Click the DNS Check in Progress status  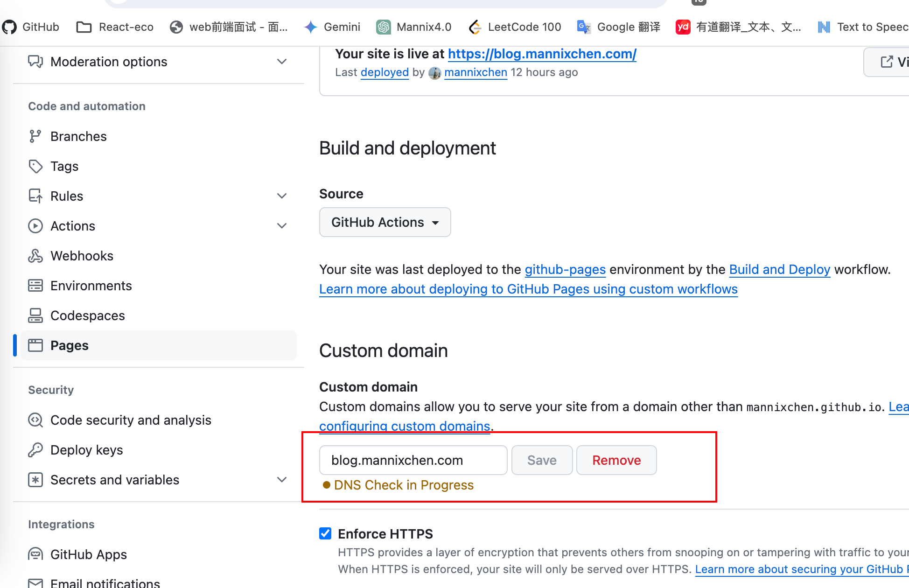[398, 485]
